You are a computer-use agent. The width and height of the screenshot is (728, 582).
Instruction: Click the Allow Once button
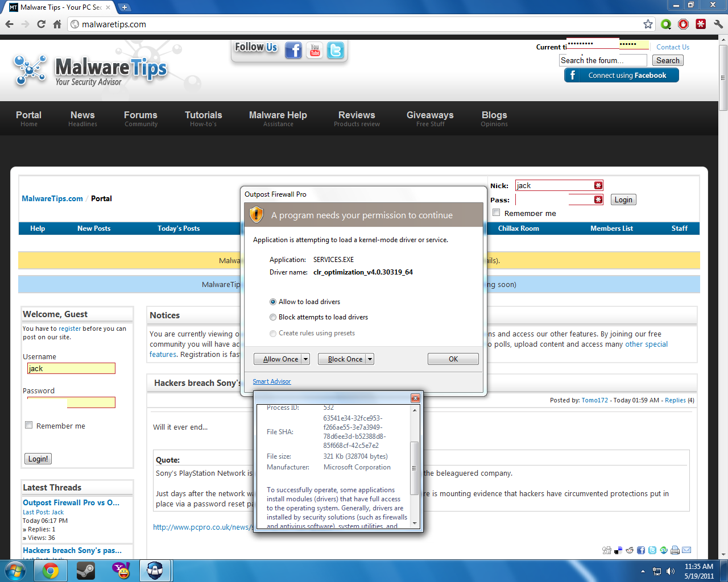coord(278,359)
